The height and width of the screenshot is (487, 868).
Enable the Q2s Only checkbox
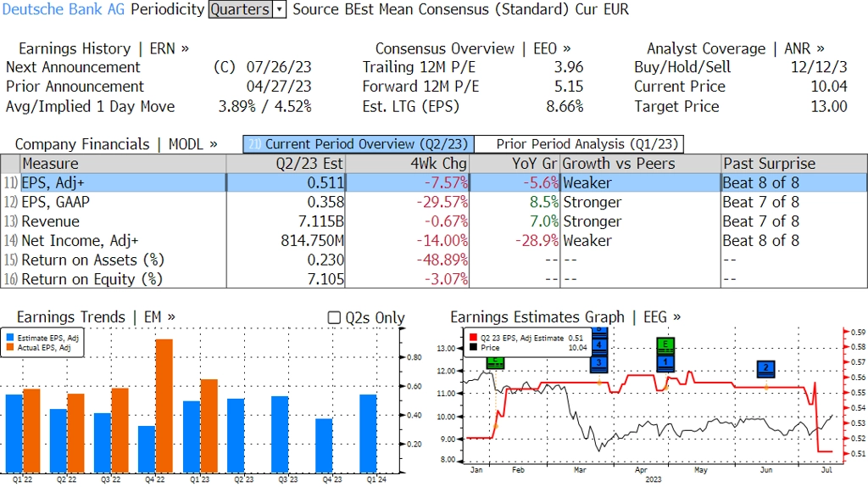point(334,317)
